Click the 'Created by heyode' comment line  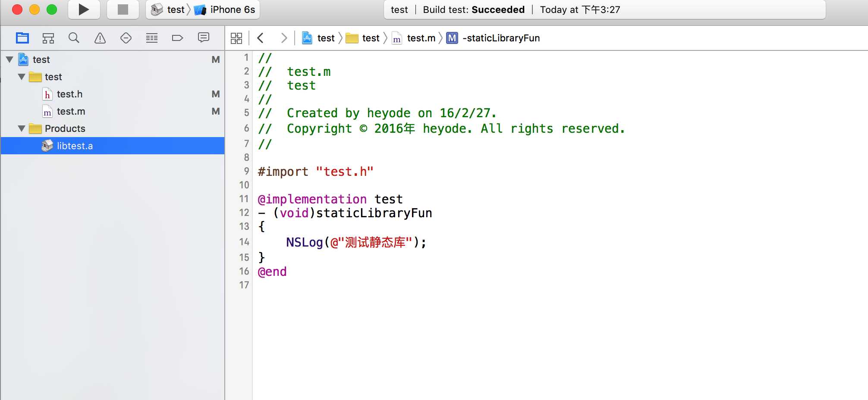pos(377,113)
